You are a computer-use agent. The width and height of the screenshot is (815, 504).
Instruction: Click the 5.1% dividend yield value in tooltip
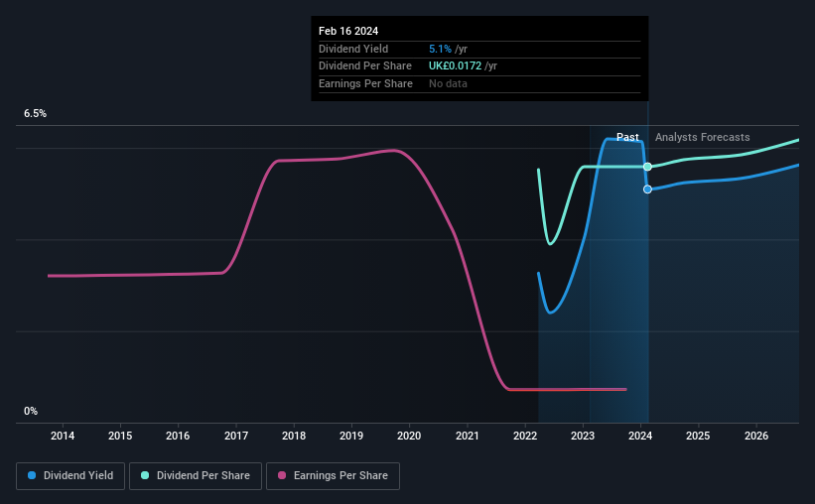tap(440, 49)
